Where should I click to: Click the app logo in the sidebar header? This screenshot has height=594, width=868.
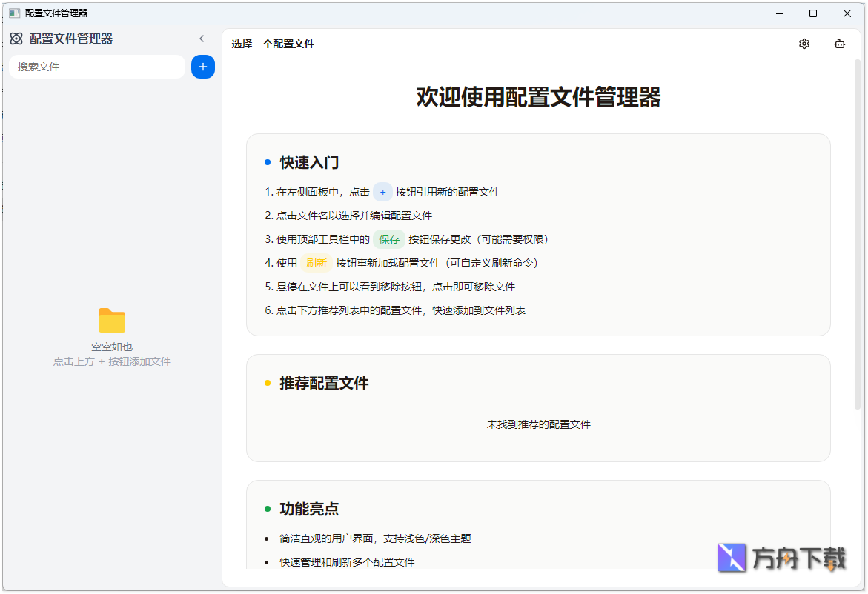(x=15, y=38)
